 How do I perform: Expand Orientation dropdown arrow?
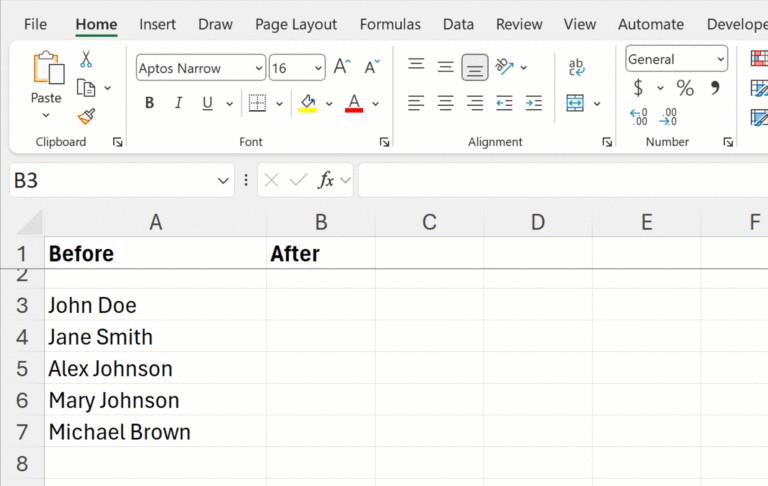524,67
